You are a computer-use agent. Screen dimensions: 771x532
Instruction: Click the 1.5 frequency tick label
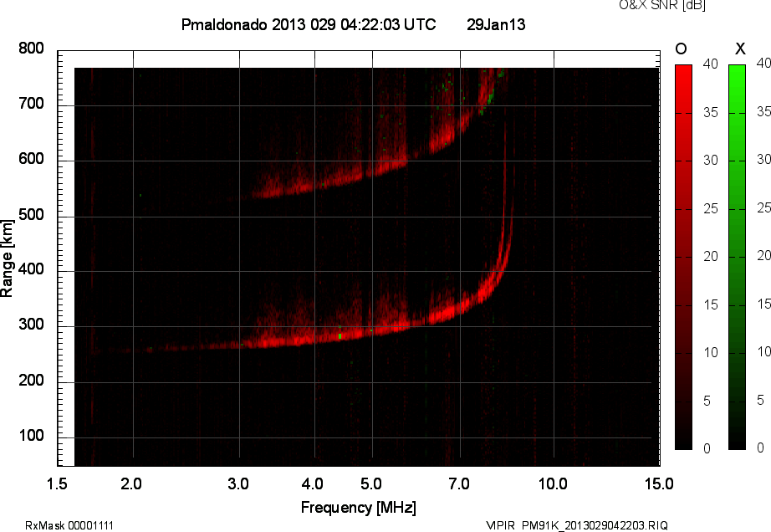(57, 483)
